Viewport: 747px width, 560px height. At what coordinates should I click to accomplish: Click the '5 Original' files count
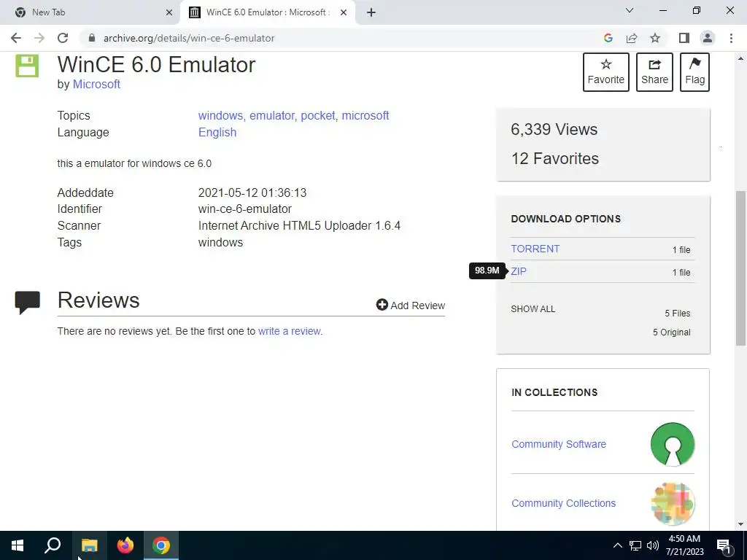671,332
